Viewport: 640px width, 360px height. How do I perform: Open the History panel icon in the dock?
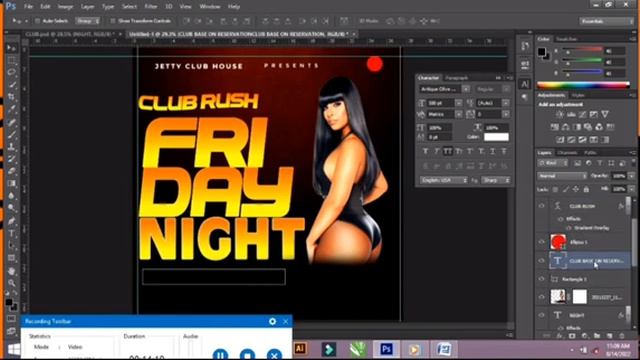pyautogui.click(x=525, y=47)
